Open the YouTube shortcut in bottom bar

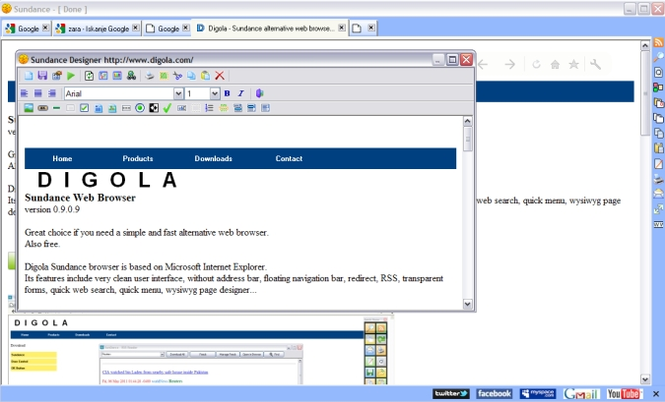point(625,394)
